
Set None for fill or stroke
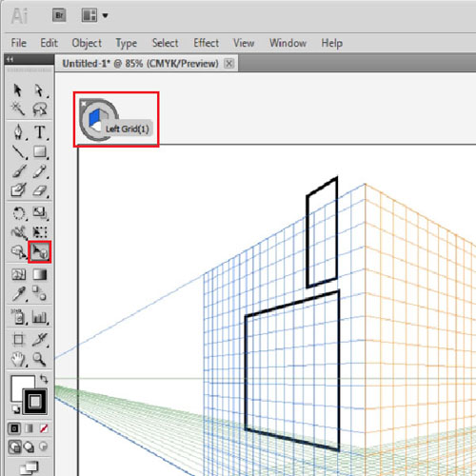[x=44, y=428]
